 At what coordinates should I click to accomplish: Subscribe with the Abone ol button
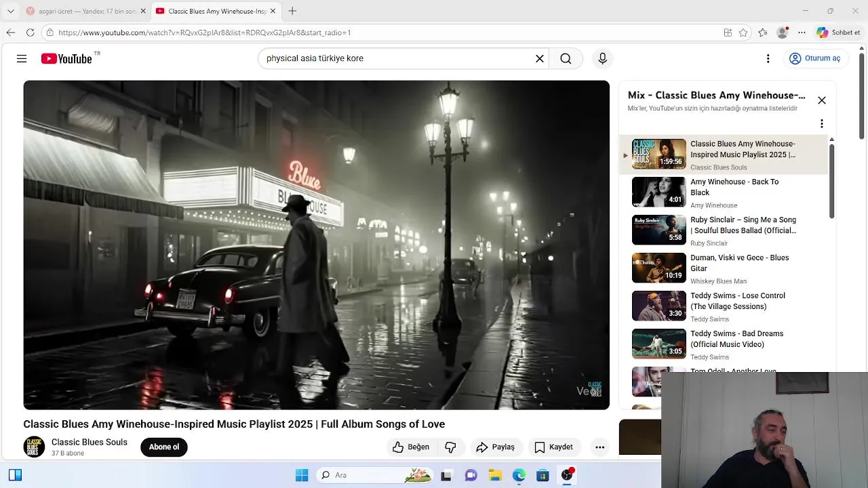164,447
